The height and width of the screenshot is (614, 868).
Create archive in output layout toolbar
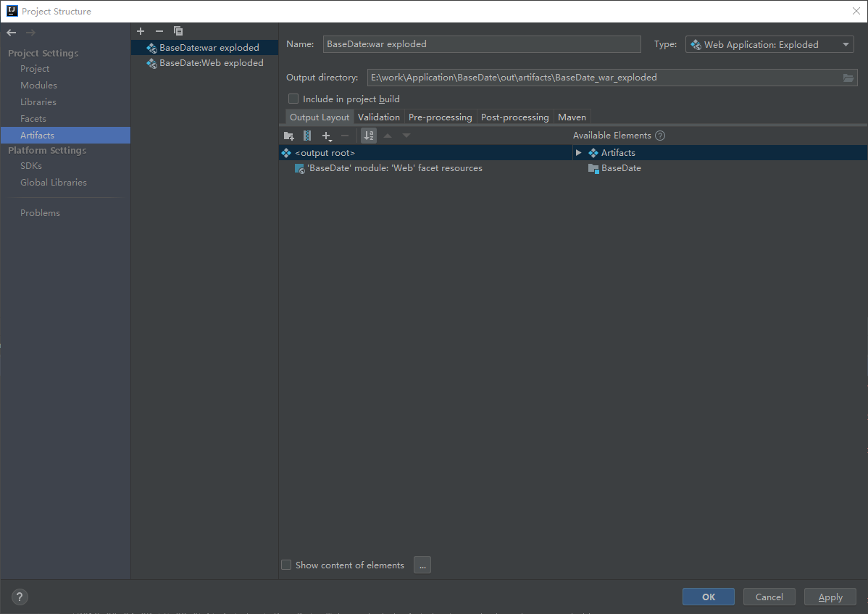pyautogui.click(x=307, y=136)
